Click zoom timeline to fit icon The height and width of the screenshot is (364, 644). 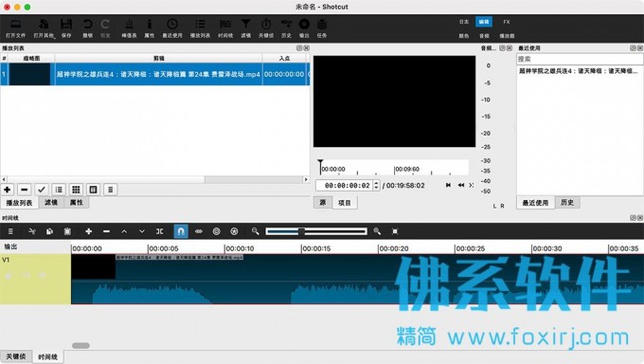tap(395, 231)
